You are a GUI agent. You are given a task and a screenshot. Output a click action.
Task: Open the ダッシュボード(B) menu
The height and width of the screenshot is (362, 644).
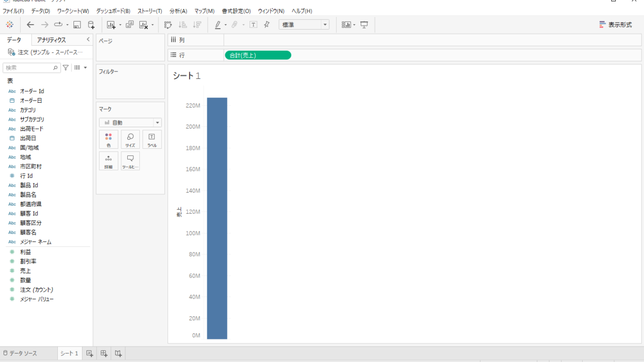click(x=113, y=11)
